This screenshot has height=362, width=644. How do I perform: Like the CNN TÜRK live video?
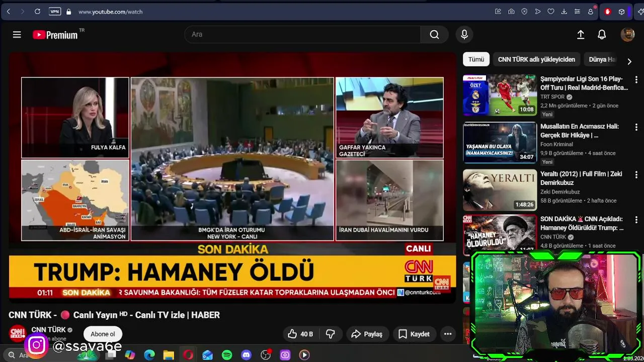click(300, 334)
